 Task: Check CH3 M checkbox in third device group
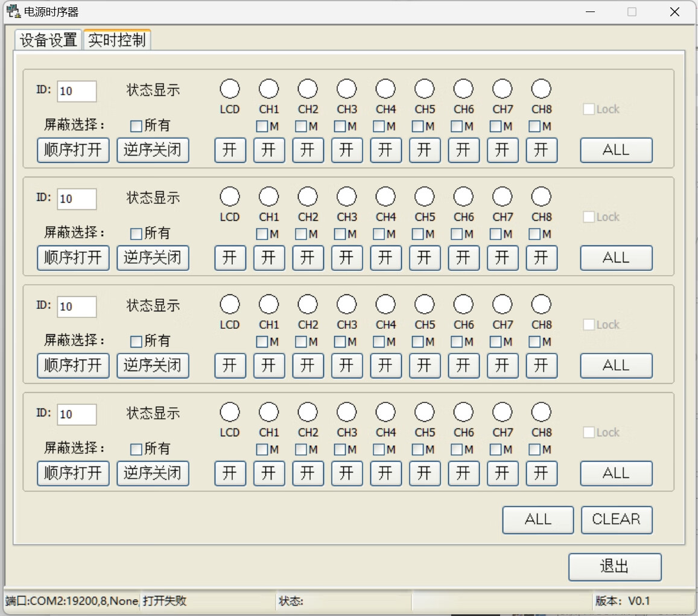click(x=340, y=342)
